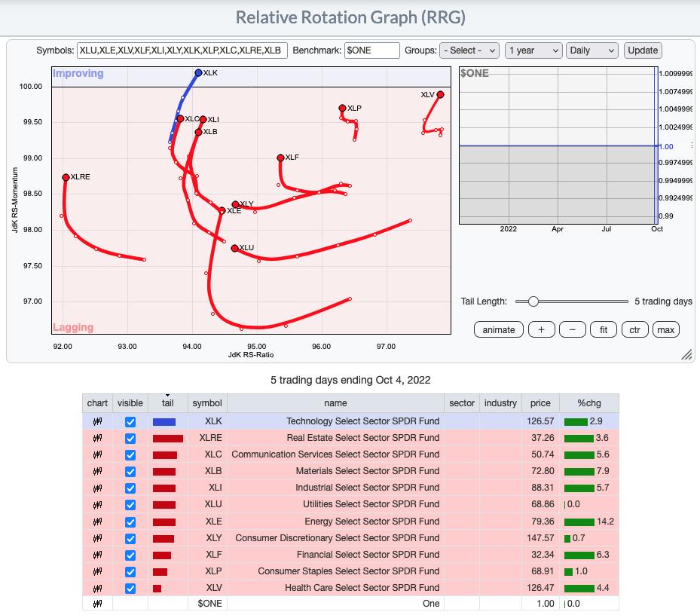
Task: Start the animate button
Action: pyautogui.click(x=498, y=329)
